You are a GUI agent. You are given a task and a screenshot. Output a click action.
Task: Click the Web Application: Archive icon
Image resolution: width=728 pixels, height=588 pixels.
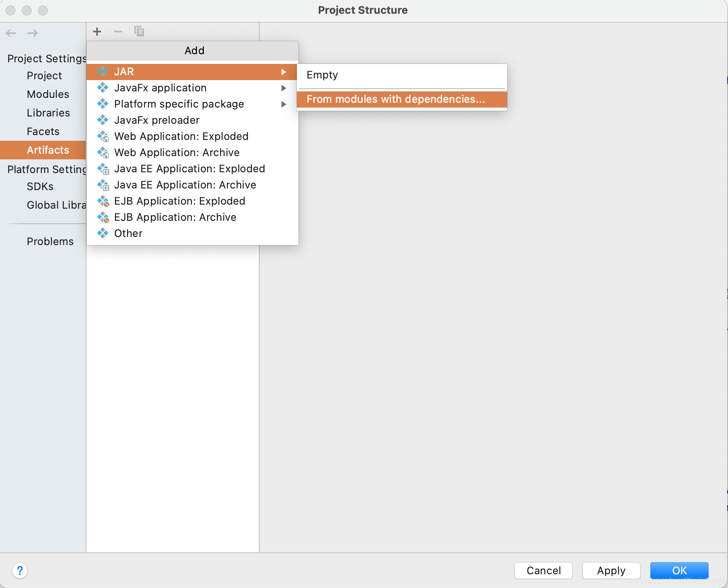(x=103, y=152)
